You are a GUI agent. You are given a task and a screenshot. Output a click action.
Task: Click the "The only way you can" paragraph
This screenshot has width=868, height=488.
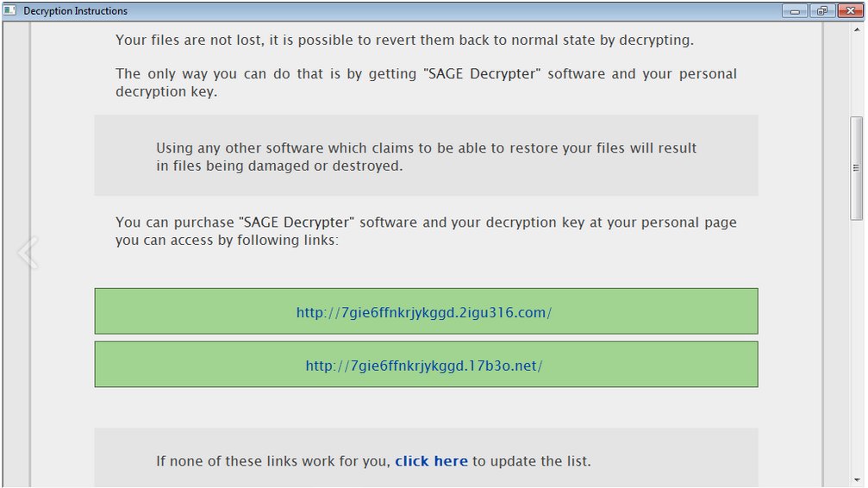pos(427,83)
